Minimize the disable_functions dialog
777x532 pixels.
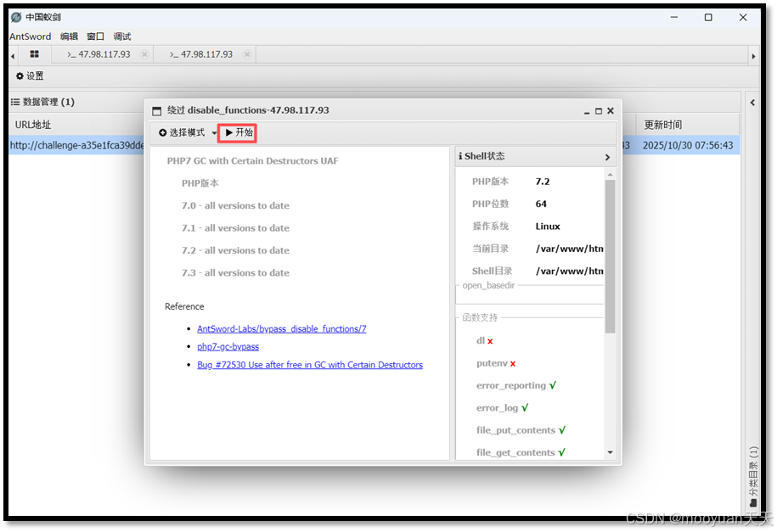587,111
